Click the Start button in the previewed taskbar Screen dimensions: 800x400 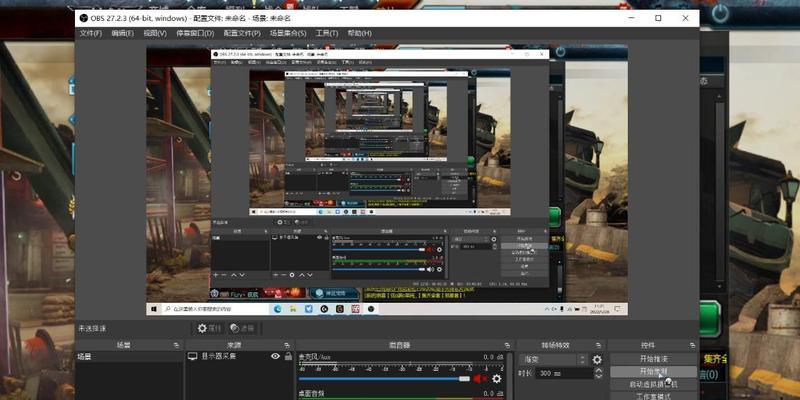pos(154,309)
